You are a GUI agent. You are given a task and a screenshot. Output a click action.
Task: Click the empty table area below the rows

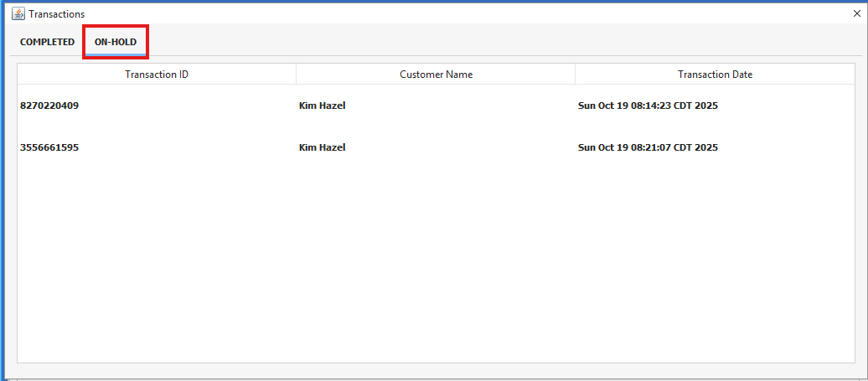436,268
